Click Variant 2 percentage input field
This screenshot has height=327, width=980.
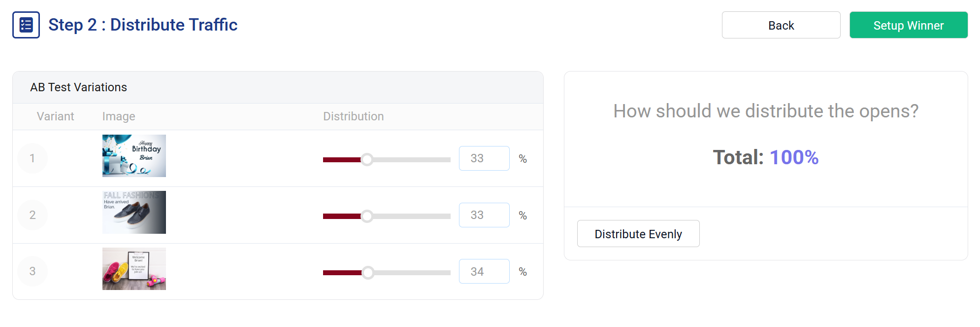click(x=484, y=215)
